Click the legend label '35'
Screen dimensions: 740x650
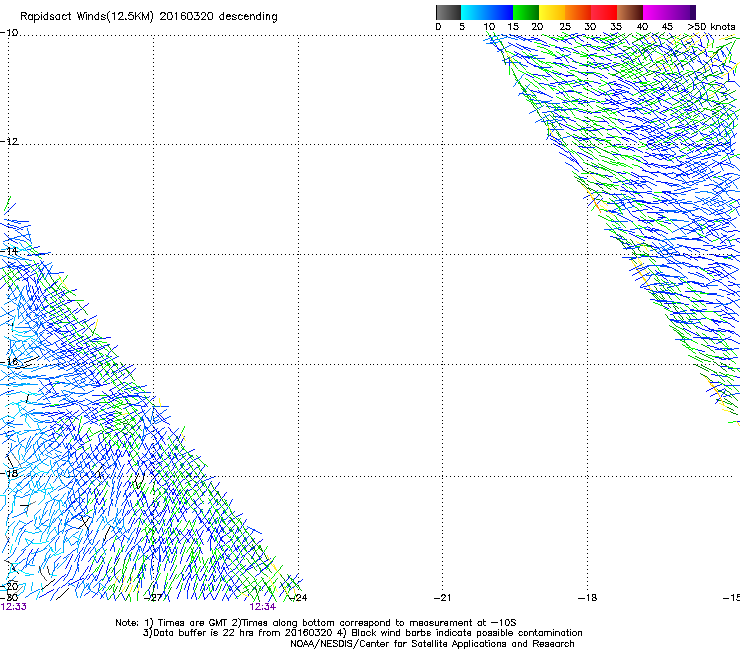[x=616, y=27]
